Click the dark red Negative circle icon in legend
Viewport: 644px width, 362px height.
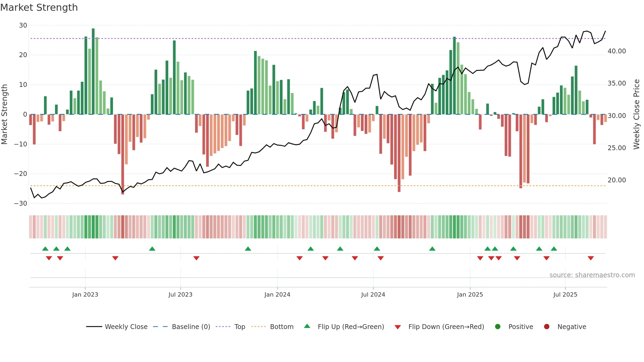coord(547,327)
